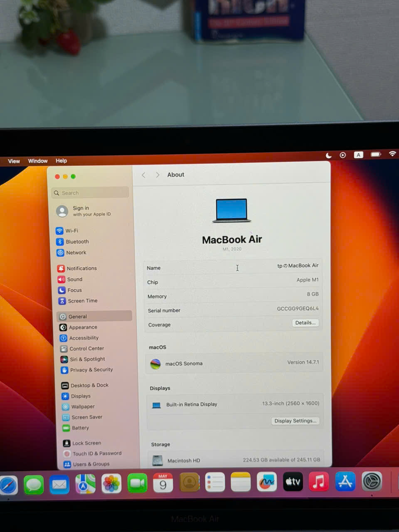
Task: Launch Safari from the Dock
Action: [x=8, y=485]
